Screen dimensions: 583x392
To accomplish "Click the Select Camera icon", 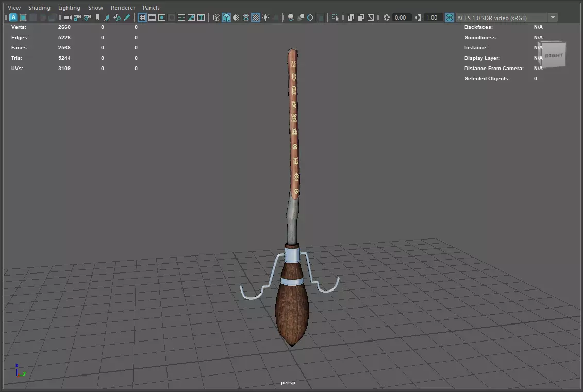I will point(68,18).
